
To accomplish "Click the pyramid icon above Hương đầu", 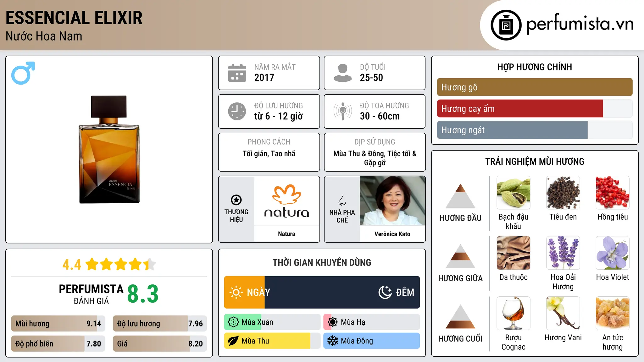I will click(x=460, y=196).
